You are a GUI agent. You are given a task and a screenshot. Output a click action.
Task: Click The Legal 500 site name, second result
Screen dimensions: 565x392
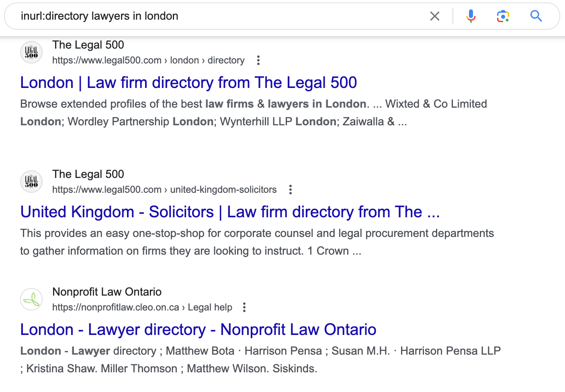click(88, 174)
